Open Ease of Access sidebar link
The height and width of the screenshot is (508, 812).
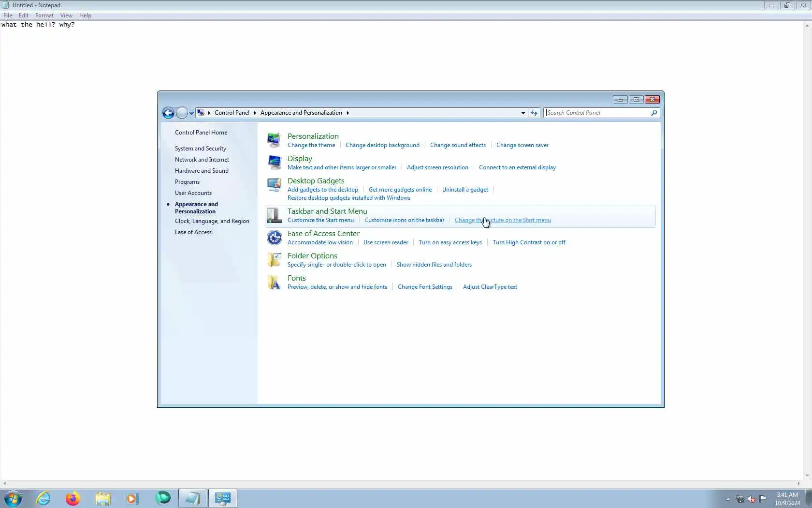(x=193, y=232)
